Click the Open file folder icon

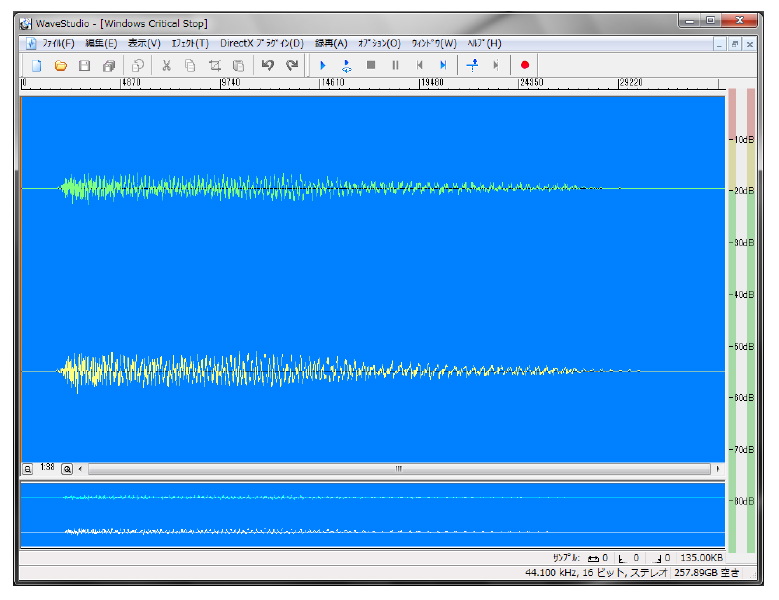[x=60, y=65]
